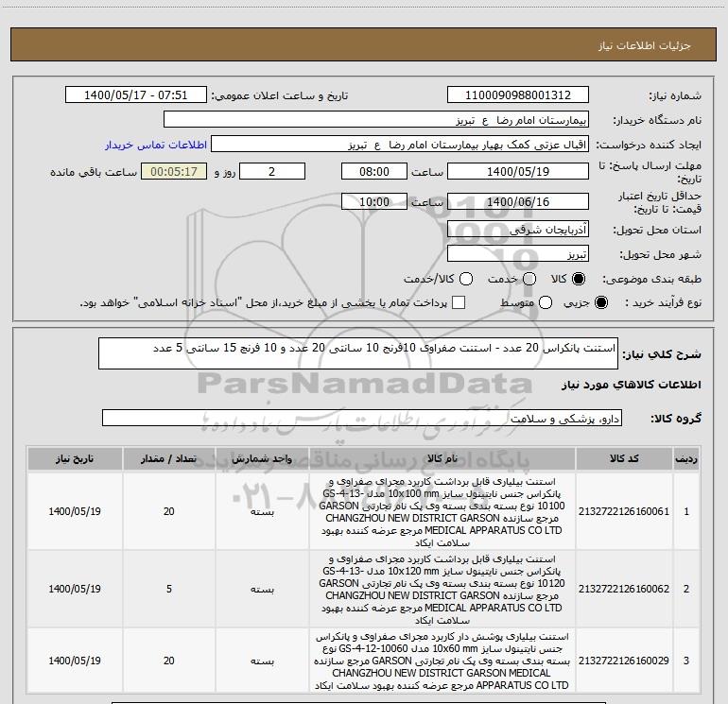This screenshot has width=728, height=704.
Task: Click the remaining days field showing 2
Action: (x=272, y=172)
